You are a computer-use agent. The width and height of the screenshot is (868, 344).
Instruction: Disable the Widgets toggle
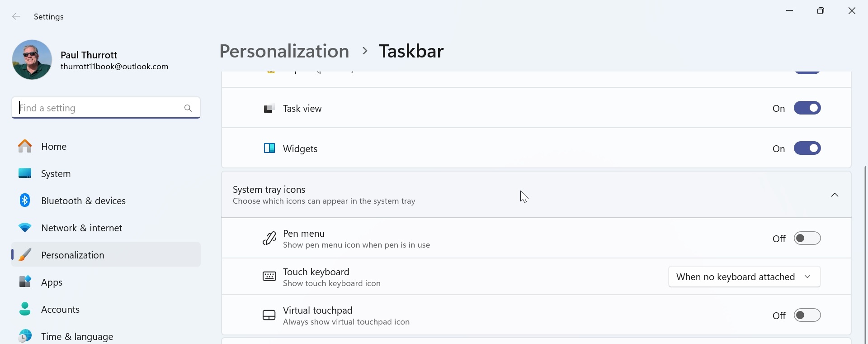coord(807,148)
